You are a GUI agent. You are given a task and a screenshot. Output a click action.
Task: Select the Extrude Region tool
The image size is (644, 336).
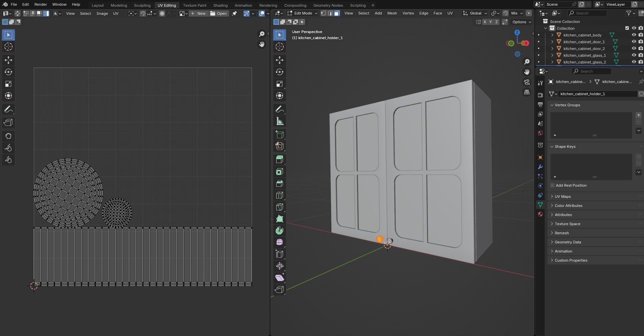tap(280, 160)
